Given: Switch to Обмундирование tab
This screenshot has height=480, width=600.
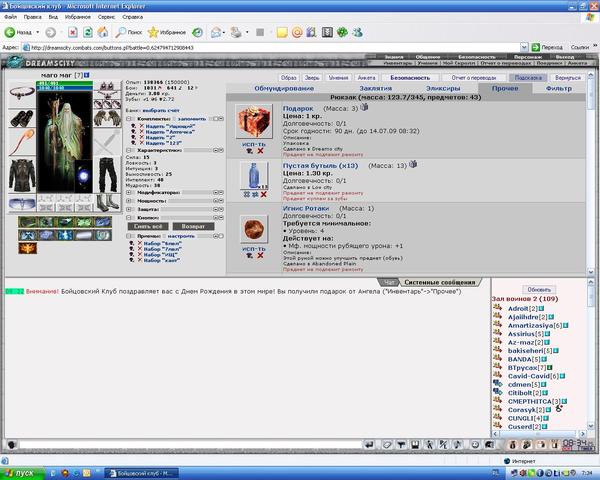Looking at the screenshot, I should 284,88.
